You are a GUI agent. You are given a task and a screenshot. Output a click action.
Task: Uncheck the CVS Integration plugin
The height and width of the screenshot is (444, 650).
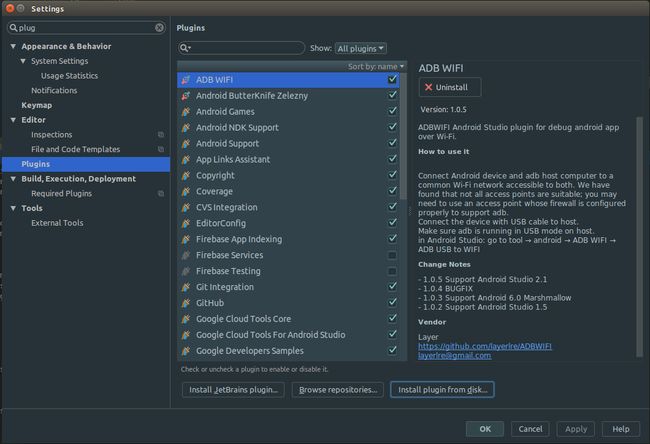pos(392,207)
